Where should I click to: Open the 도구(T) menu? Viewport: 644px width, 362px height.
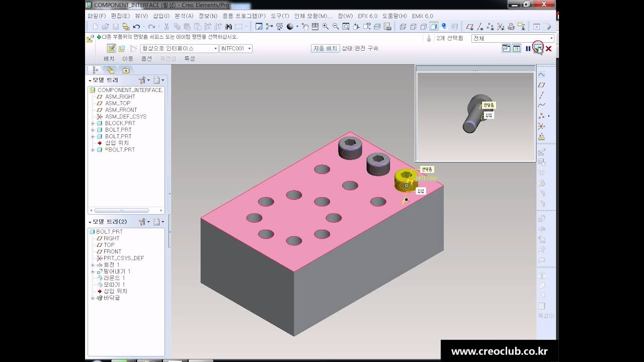[x=280, y=16]
